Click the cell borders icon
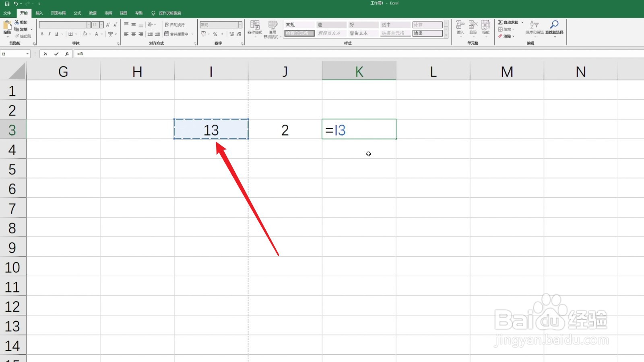 70,34
